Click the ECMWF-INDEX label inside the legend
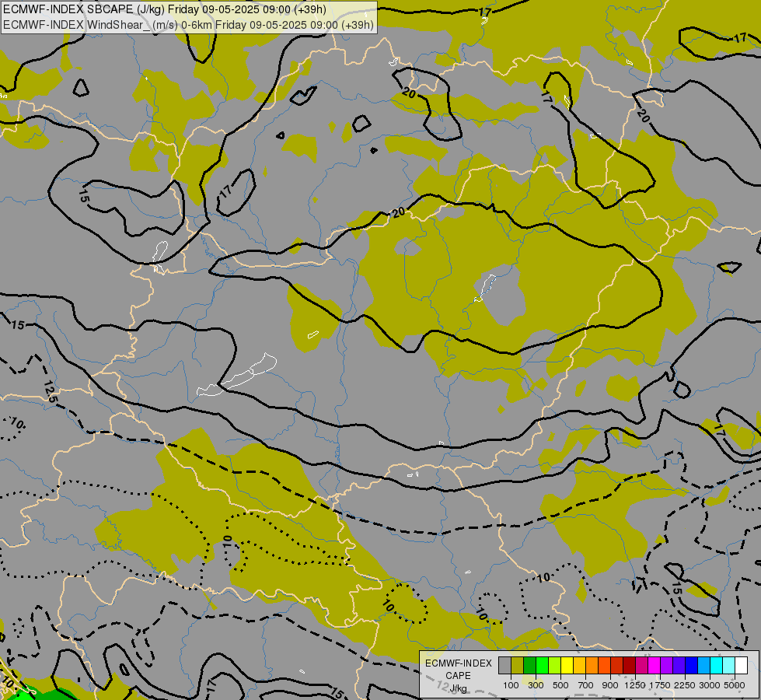This screenshot has height=700, width=761. 459,663
